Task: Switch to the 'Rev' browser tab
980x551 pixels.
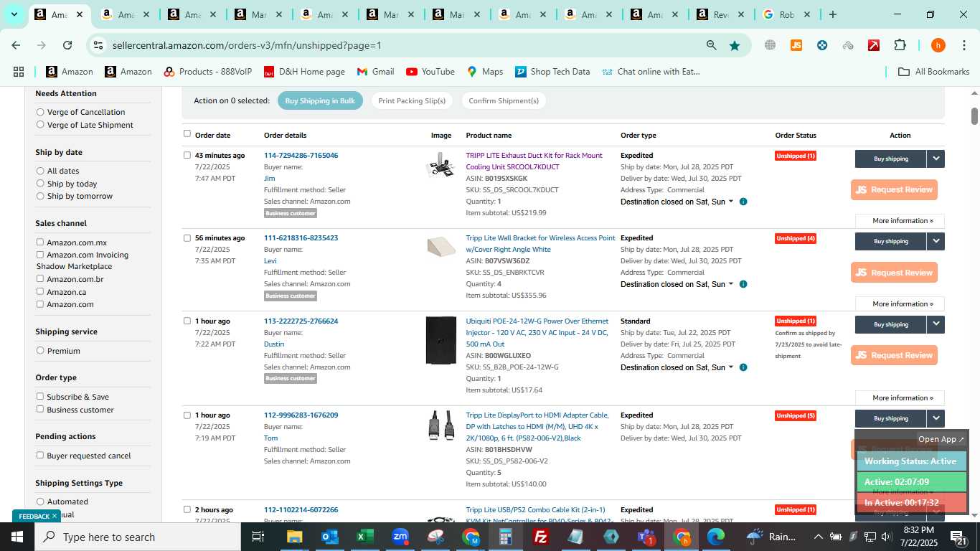Action: click(x=721, y=14)
